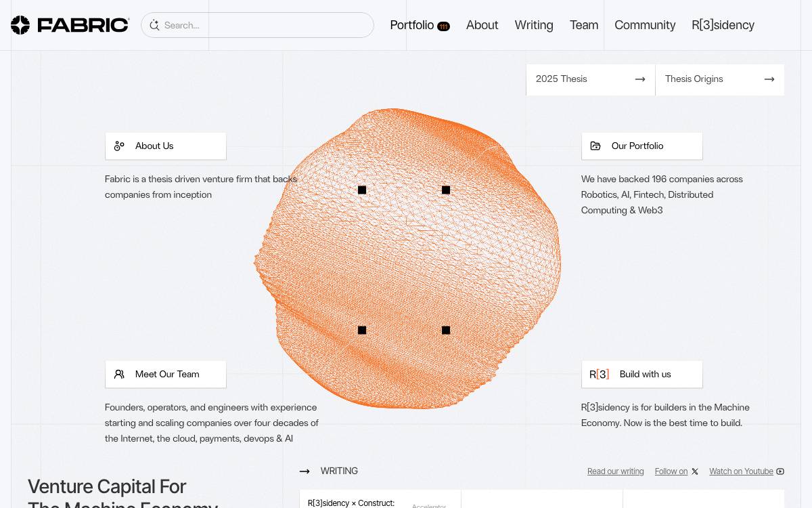Image resolution: width=812 pixels, height=508 pixels.
Task: Click the 'Founders, operators, and engineers' paragraph
Action: pyautogui.click(x=212, y=423)
